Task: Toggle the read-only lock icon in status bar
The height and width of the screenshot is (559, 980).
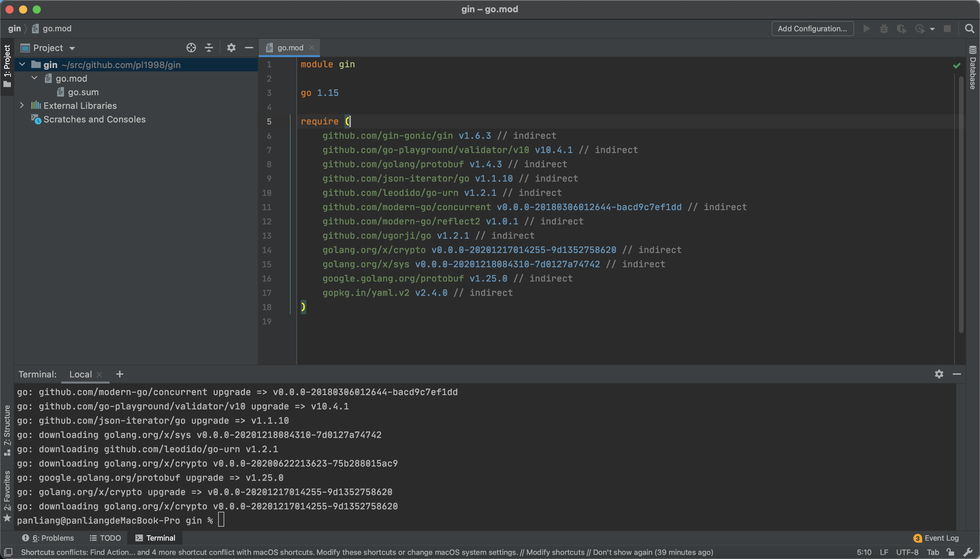Action: click(x=950, y=552)
